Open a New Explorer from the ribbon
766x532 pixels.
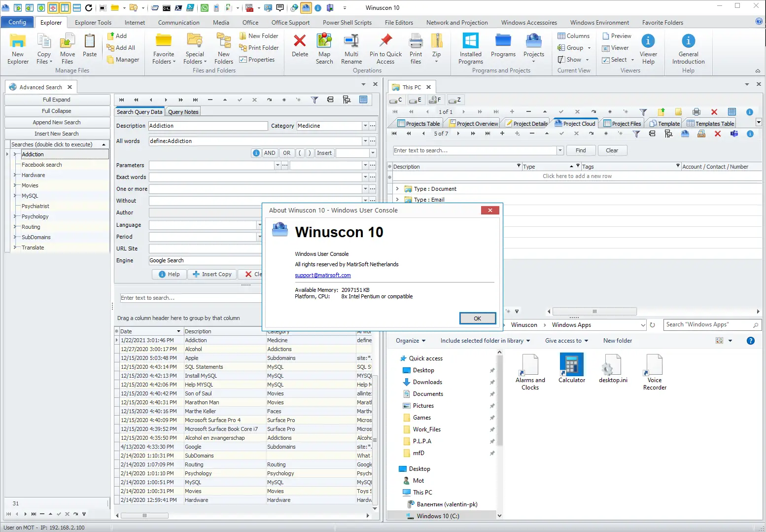18,49
